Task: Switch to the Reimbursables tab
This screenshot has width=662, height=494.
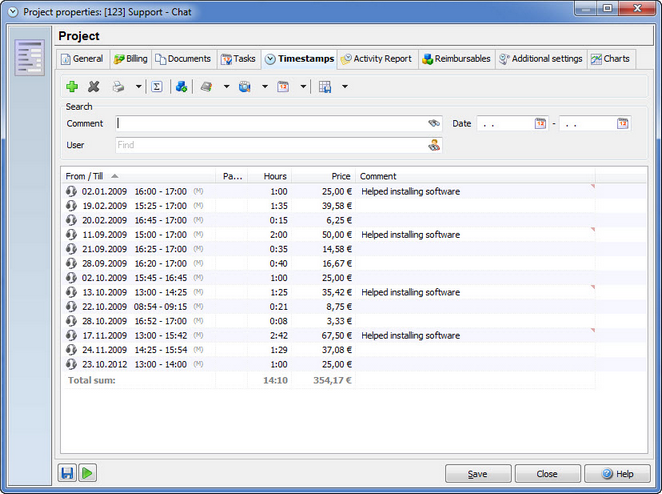Action: (456, 59)
